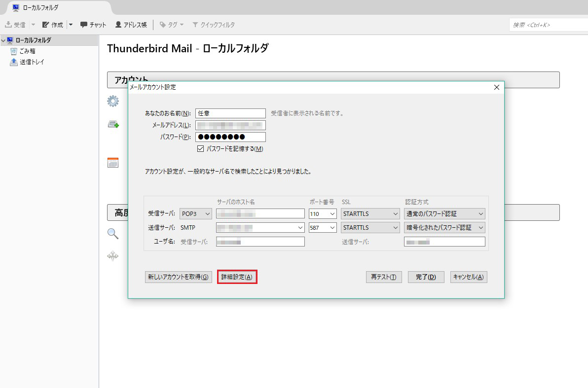Image resolution: width=588 pixels, height=388 pixels.
Task: Click the search box 検索 <Ctrl+K>
Action: tap(548, 25)
